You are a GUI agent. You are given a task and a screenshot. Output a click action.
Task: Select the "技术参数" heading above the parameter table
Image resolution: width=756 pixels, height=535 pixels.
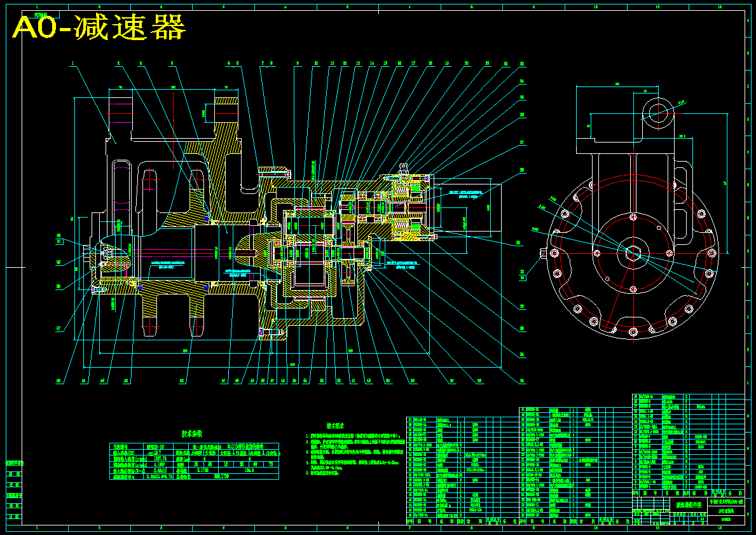(192, 434)
